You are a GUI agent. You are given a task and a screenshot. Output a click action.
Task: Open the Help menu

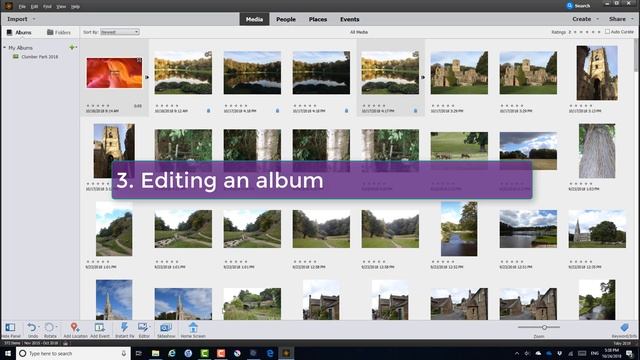tap(75, 7)
